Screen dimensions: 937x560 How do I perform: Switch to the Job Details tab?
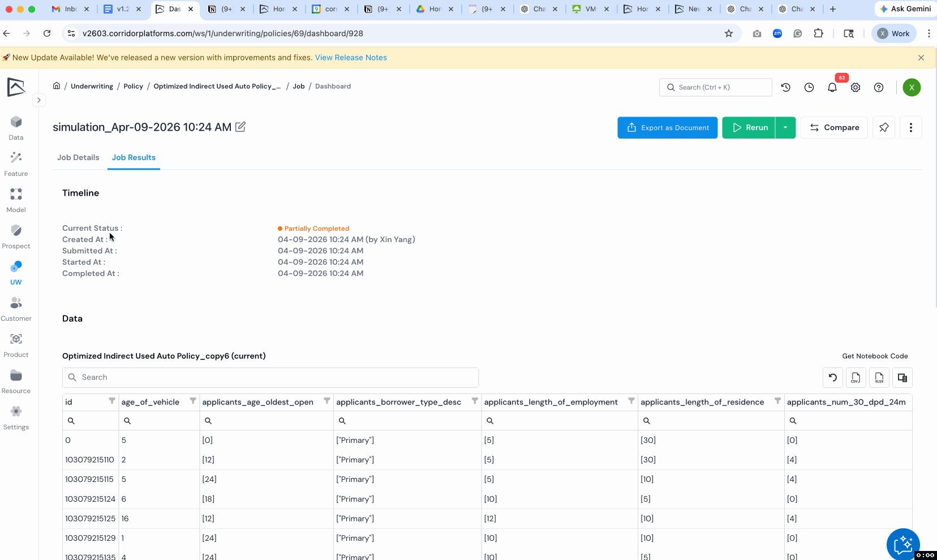[78, 157]
